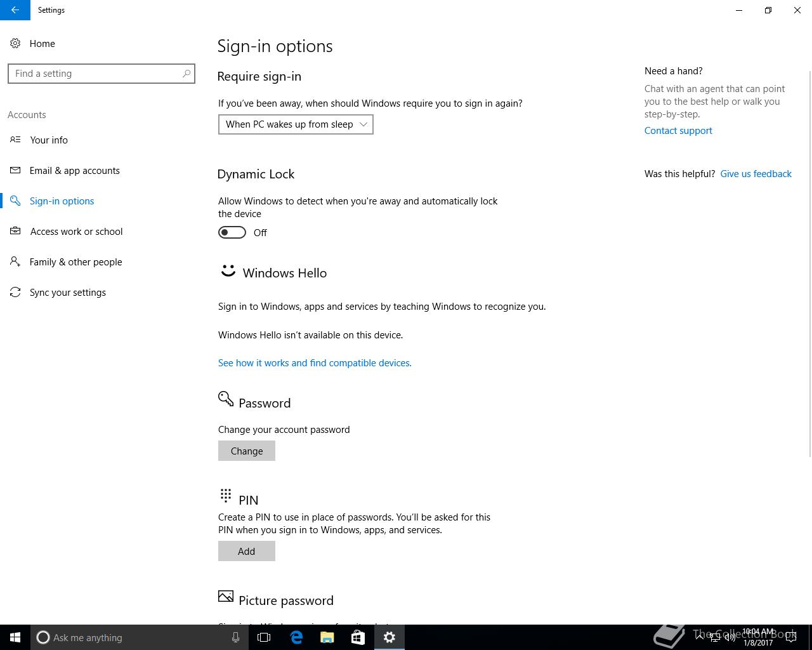Click the search magnifier in Find a setting

point(187,74)
